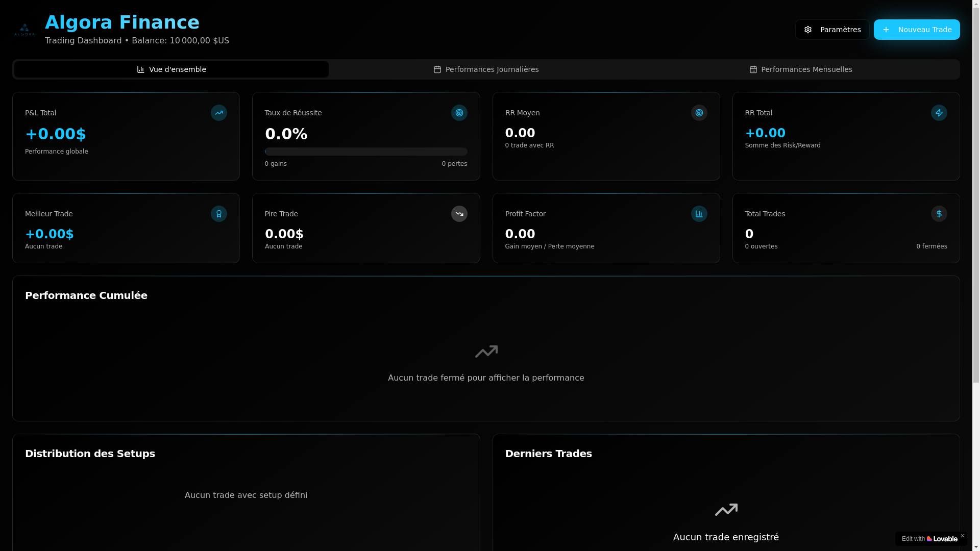
Task: Open Paramètres settings
Action: pos(832,30)
